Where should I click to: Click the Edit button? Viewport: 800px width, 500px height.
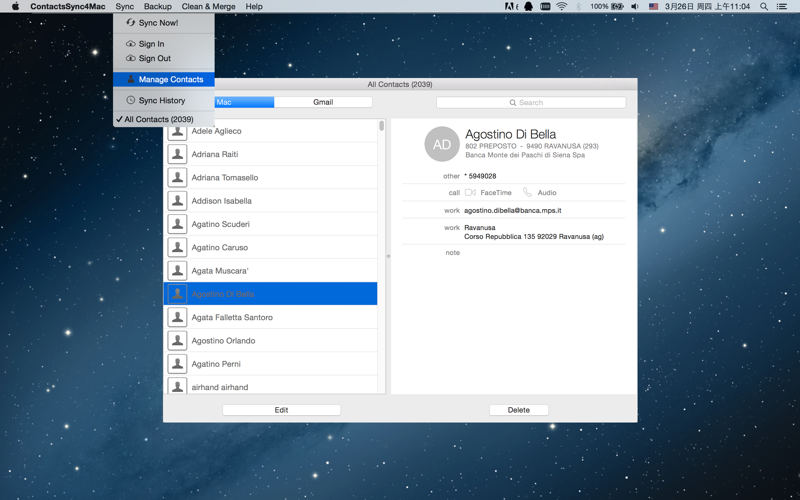[282, 410]
